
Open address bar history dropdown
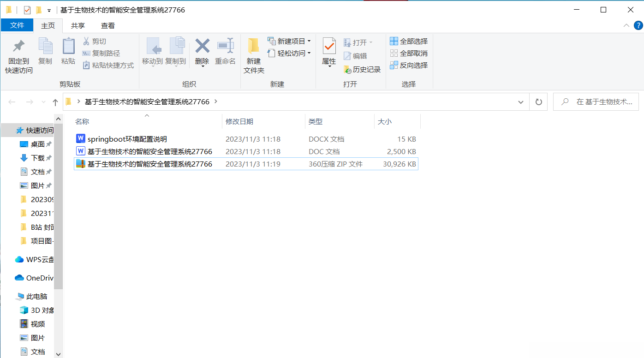point(520,102)
